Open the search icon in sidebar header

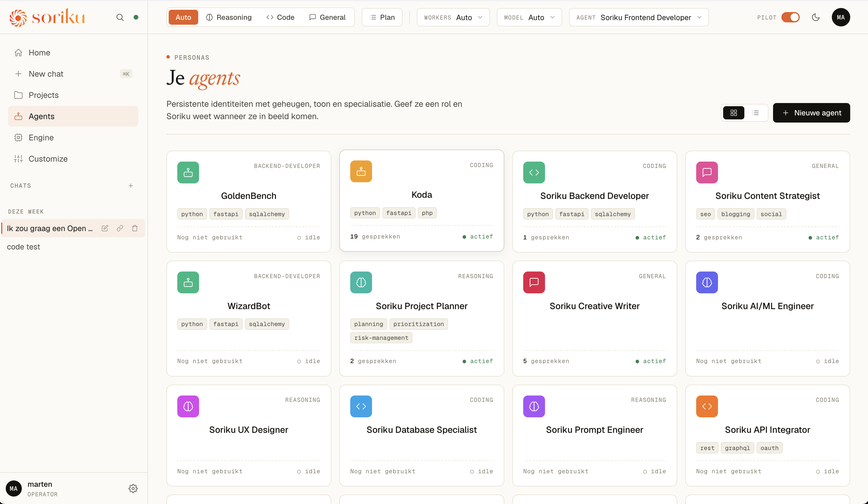point(120,17)
